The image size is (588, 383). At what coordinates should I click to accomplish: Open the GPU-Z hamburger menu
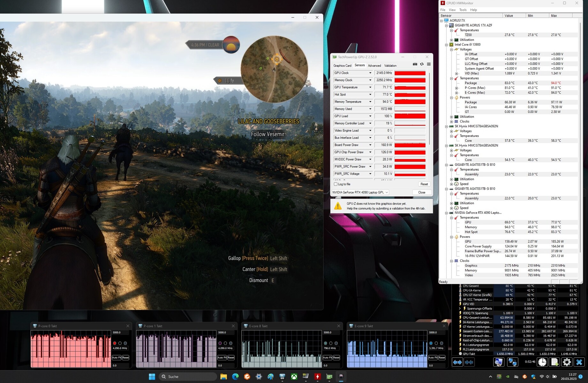coord(429,64)
